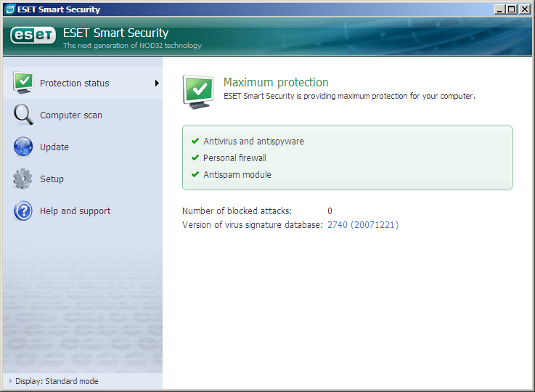Click the green checkmark beside Personal firewall
This screenshot has height=392, width=535.
point(195,158)
